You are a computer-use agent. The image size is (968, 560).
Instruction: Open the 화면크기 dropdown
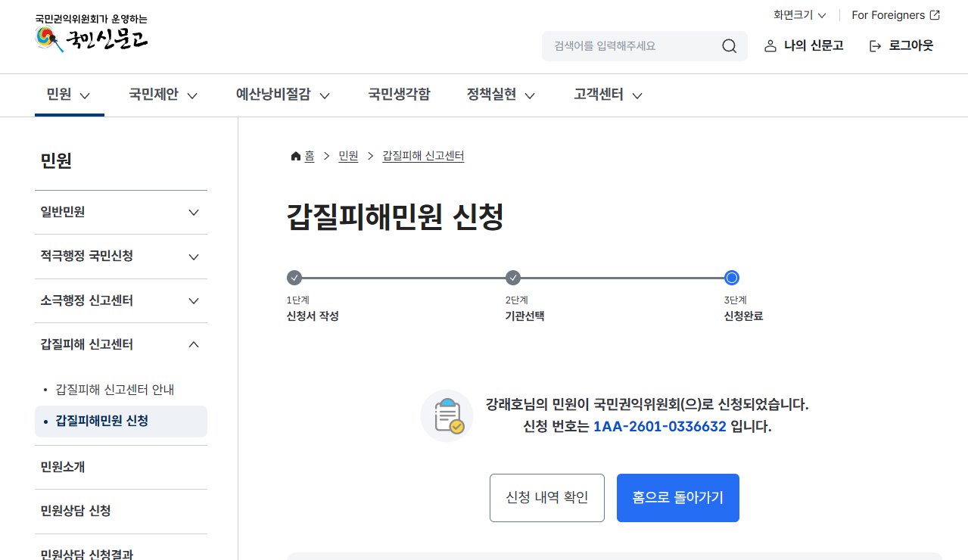(x=799, y=15)
